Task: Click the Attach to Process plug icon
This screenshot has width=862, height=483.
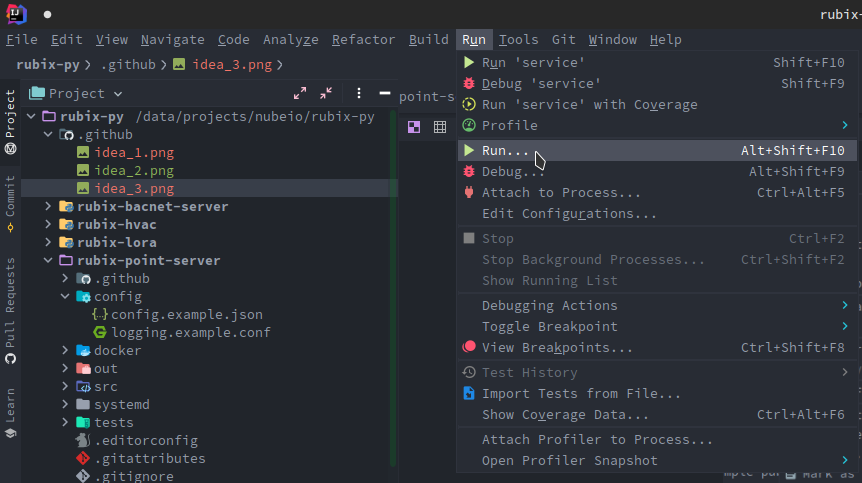Action: 469,192
